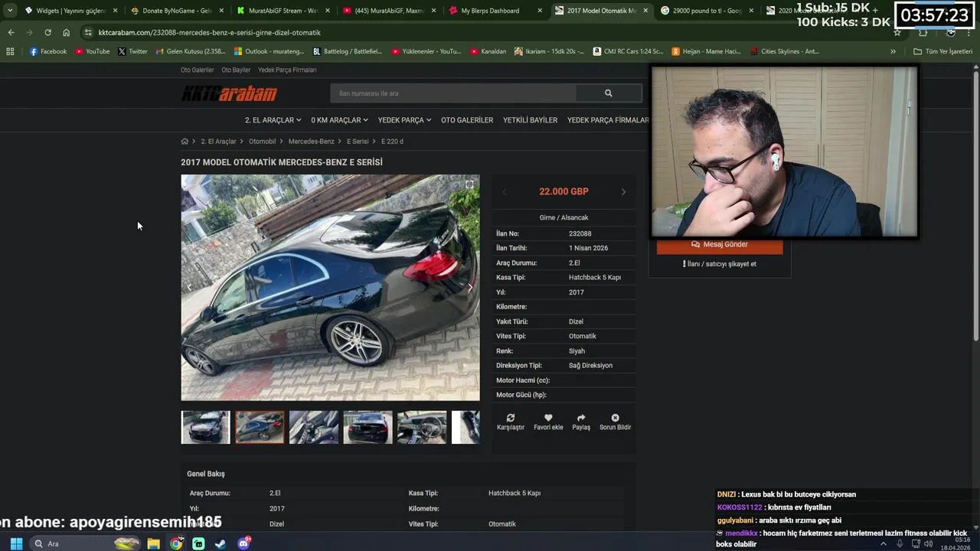Click the İlan numarası search field
Image resolution: width=980 pixels, height=551 pixels.
(x=453, y=93)
